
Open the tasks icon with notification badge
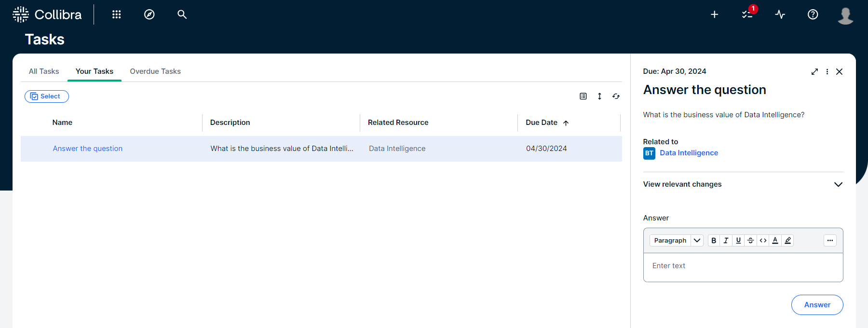748,14
